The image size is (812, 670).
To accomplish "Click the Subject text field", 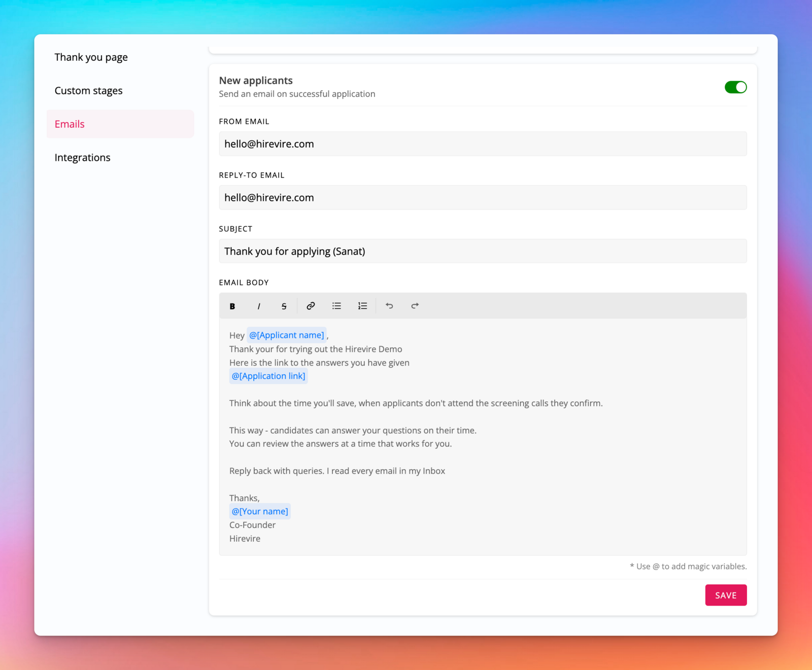I will pyautogui.click(x=482, y=252).
